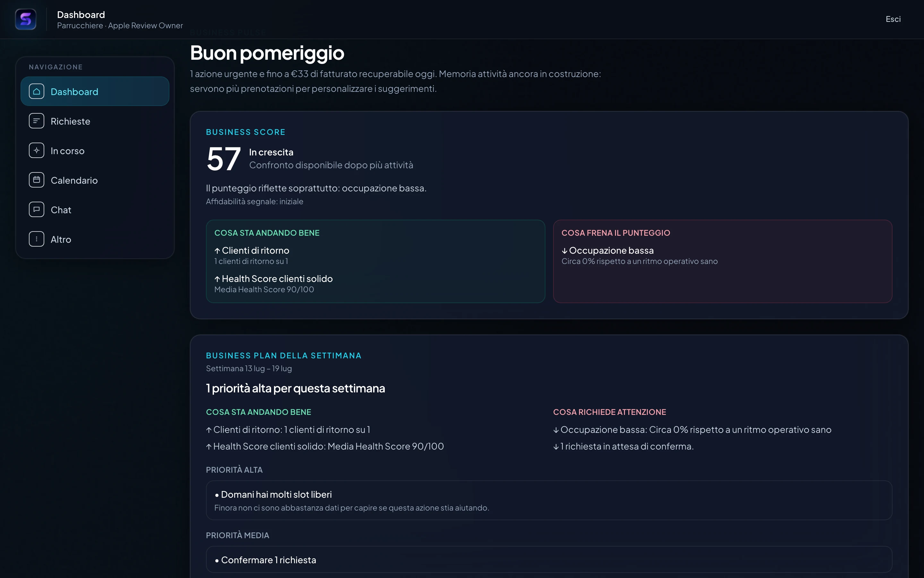Open the In corso section

[95, 150]
